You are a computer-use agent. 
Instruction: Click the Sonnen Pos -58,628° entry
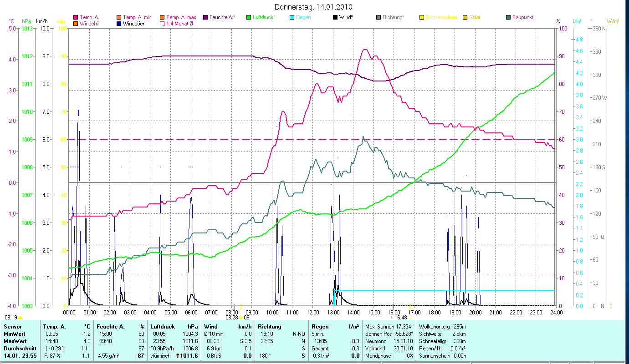tap(389, 334)
